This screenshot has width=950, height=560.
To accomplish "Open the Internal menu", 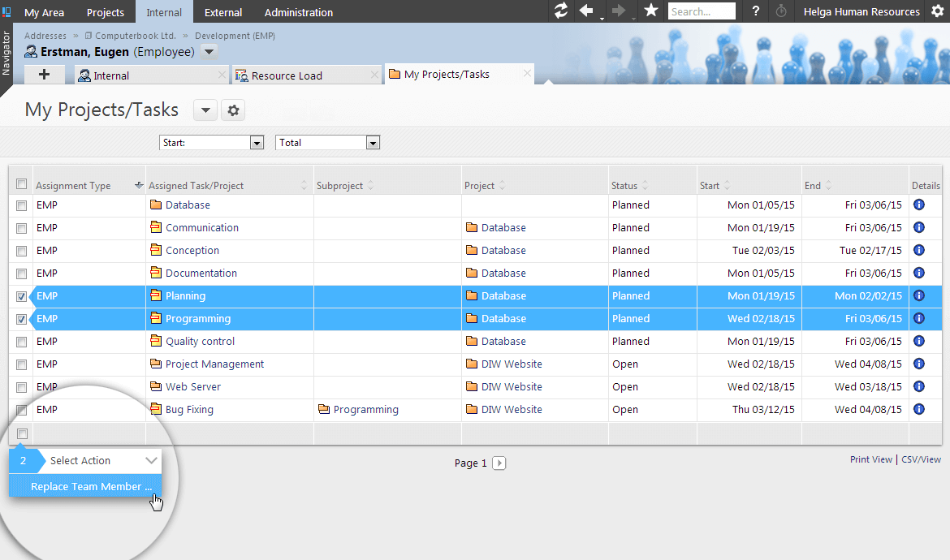I will click(164, 12).
